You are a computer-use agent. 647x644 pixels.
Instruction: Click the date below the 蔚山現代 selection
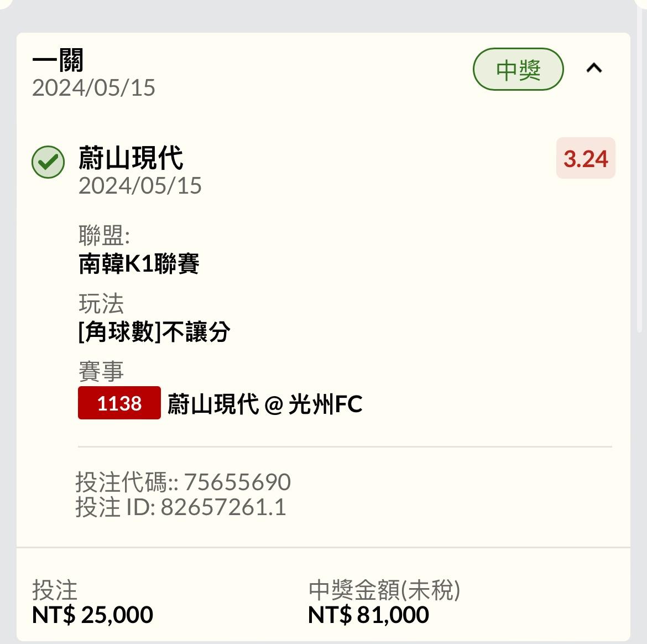coord(140,186)
